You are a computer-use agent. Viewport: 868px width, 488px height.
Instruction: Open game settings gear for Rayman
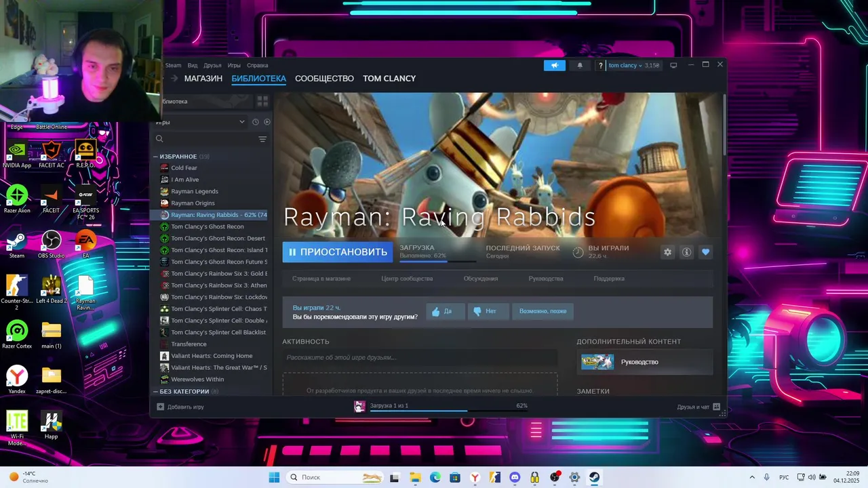(x=667, y=252)
